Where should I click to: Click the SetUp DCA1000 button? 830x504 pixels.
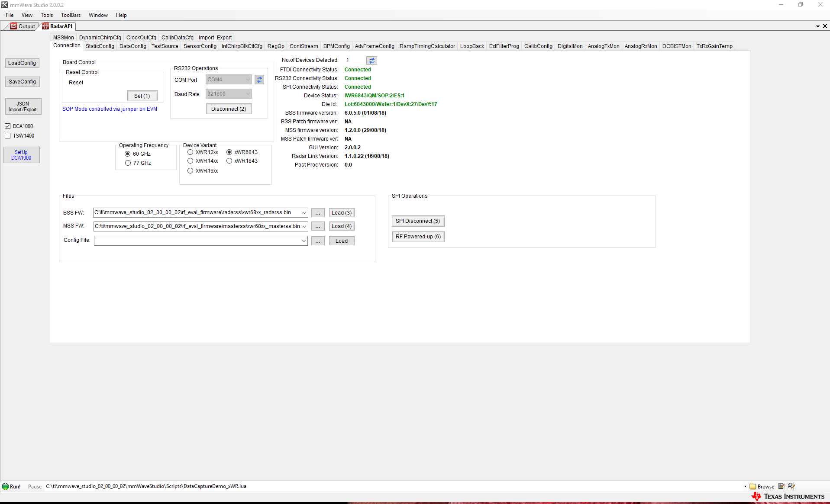pos(21,155)
